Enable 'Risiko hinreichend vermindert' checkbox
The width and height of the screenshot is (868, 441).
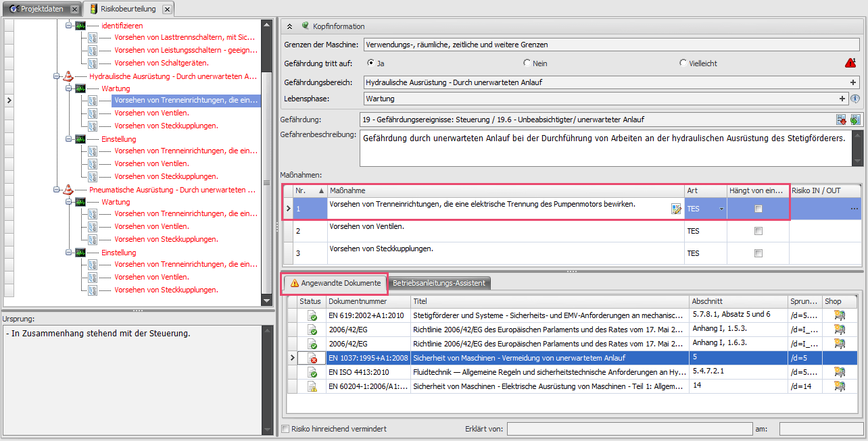[x=285, y=429]
